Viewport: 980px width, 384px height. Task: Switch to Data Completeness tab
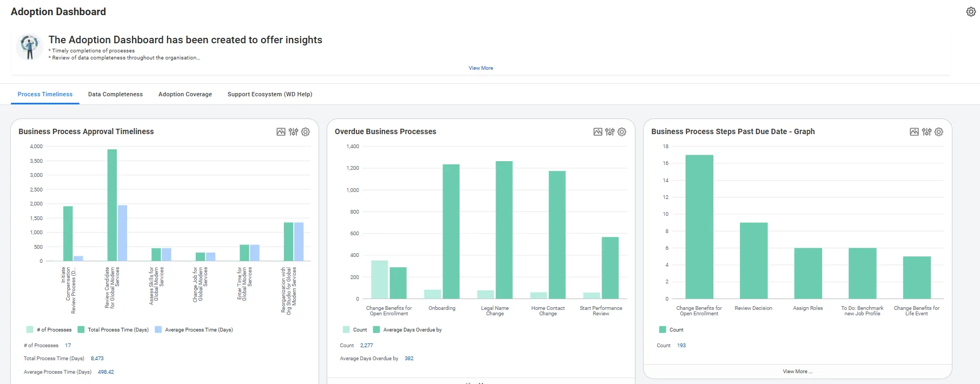click(x=115, y=94)
